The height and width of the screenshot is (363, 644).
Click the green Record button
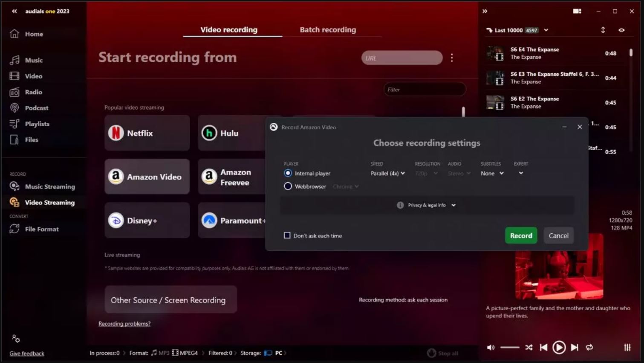tap(521, 235)
